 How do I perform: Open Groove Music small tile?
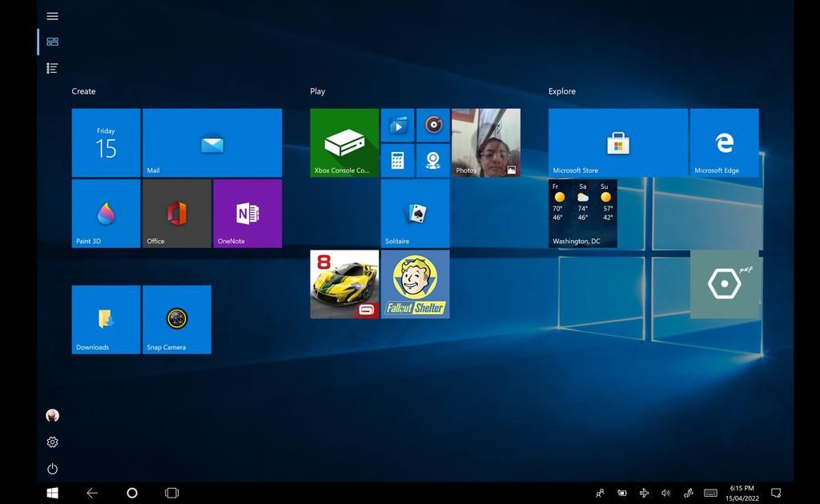[x=433, y=126]
